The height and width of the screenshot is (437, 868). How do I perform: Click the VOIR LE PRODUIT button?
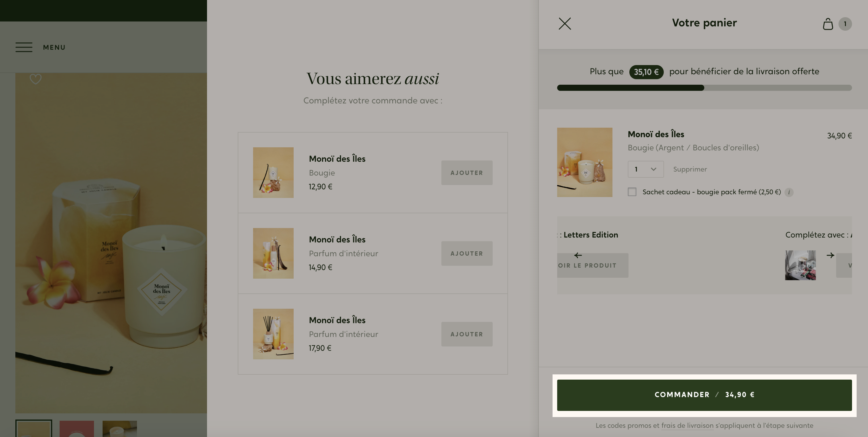[592, 266]
